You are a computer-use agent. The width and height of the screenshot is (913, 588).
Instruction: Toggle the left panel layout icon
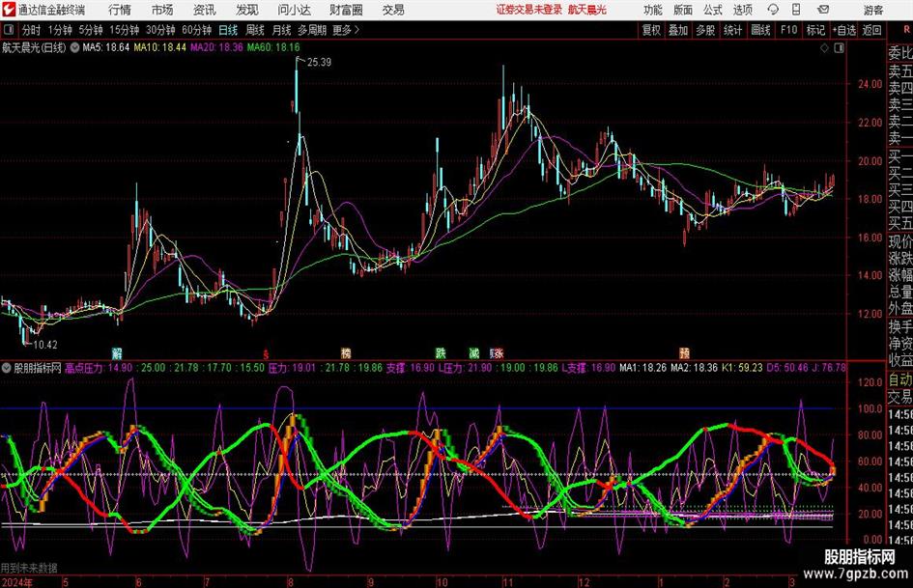point(8,29)
